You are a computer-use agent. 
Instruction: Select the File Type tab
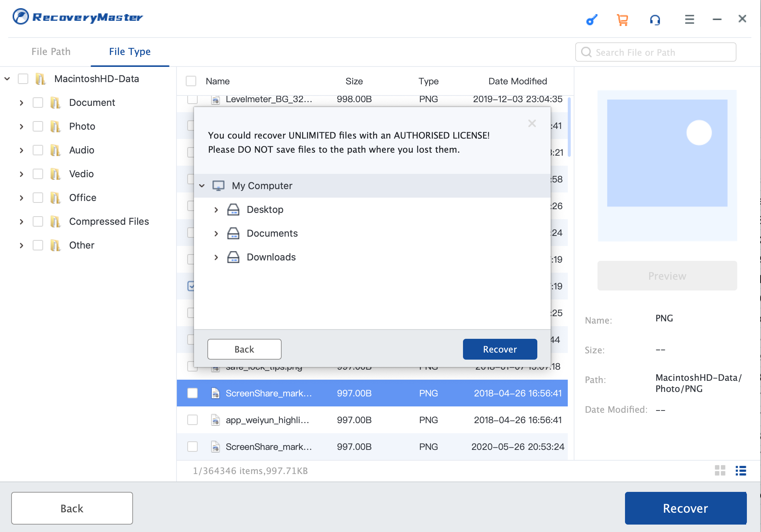coord(130,52)
